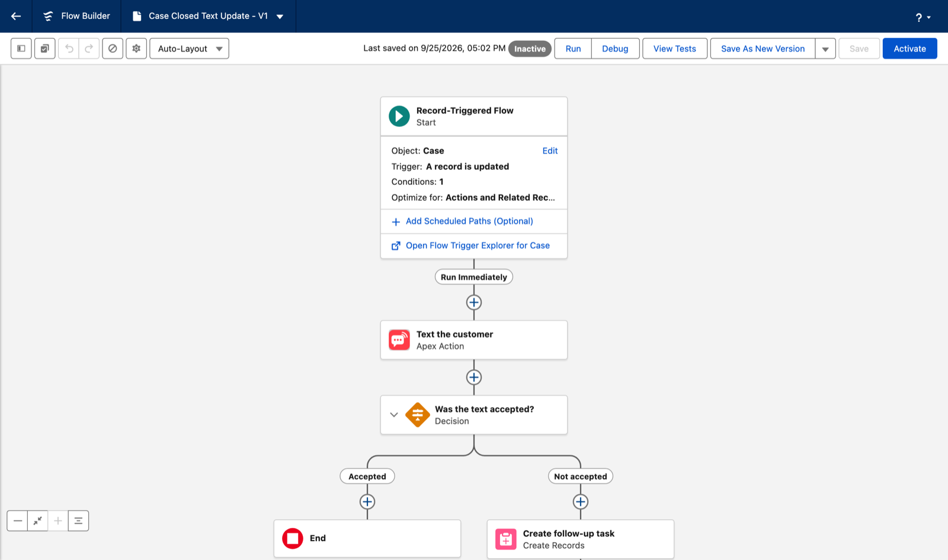Add element below Text the customer

474,377
